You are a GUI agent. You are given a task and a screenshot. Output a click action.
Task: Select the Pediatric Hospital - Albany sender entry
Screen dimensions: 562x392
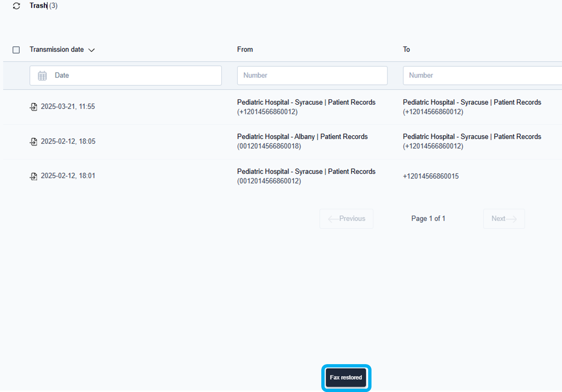tap(302, 137)
